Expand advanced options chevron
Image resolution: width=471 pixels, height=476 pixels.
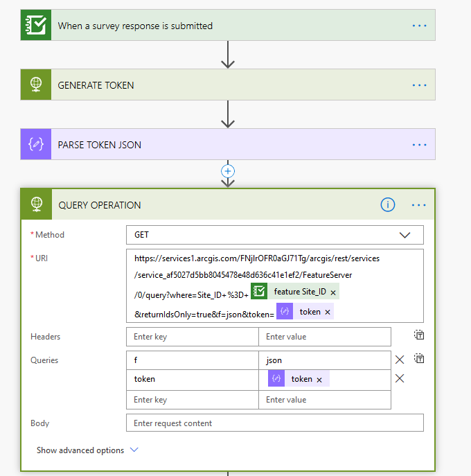coord(134,450)
